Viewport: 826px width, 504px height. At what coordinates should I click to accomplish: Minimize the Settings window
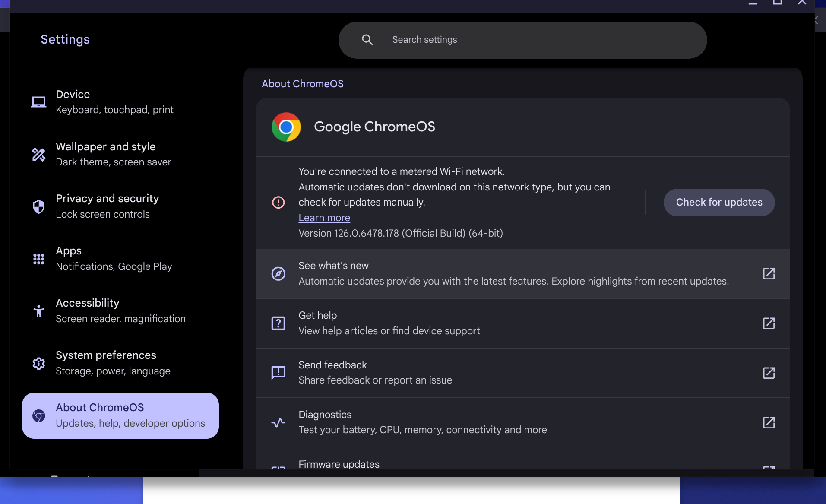click(753, 3)
